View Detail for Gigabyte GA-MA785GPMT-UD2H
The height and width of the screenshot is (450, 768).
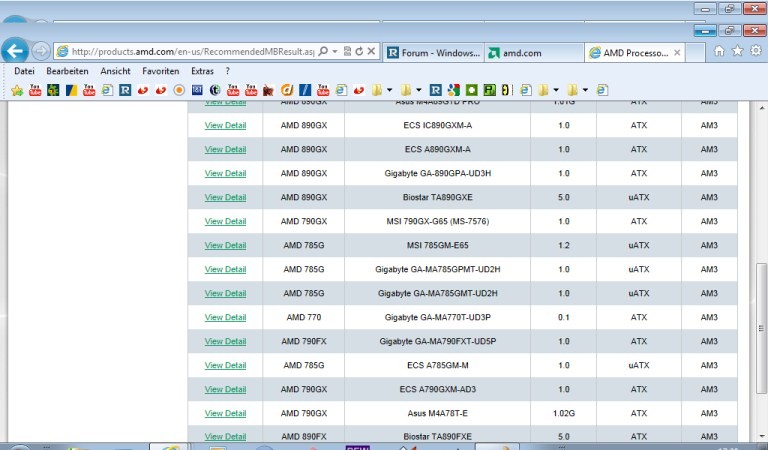click(225, 269)
